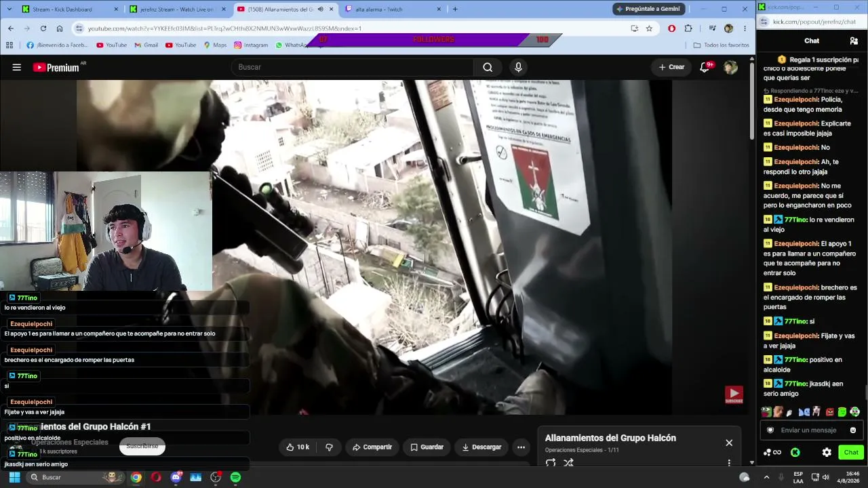868x488 pixels.
Task: Open the chat emoji picker
Action: [853, 430]
